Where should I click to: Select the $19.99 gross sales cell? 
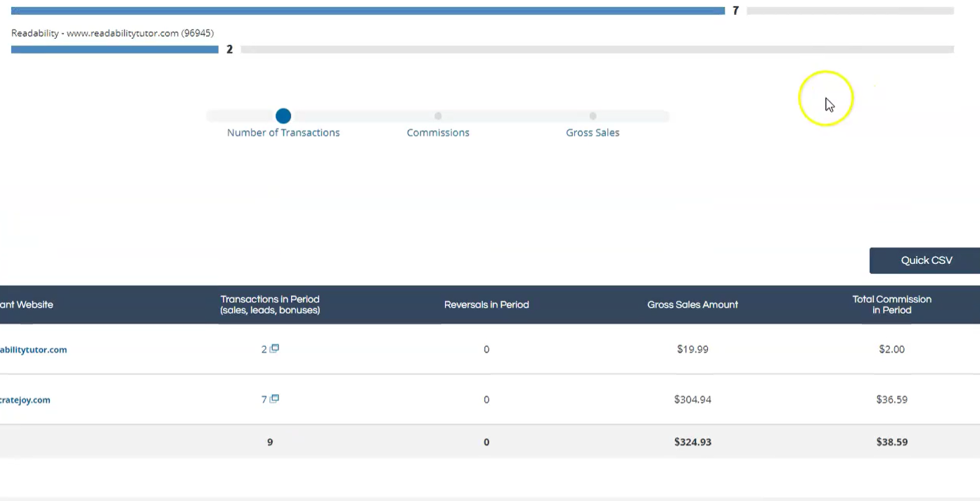coord(692,350)
